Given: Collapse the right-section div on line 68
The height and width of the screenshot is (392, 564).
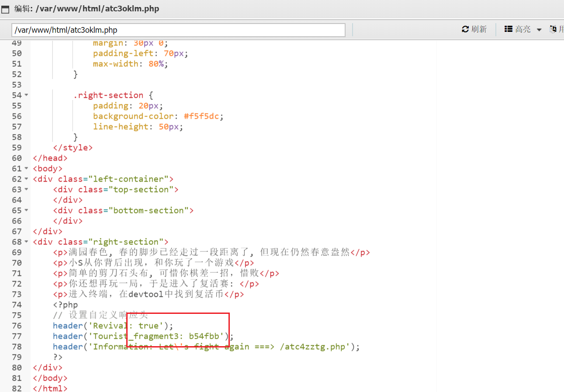Looking at the screenshot, I should pos(27,242).
